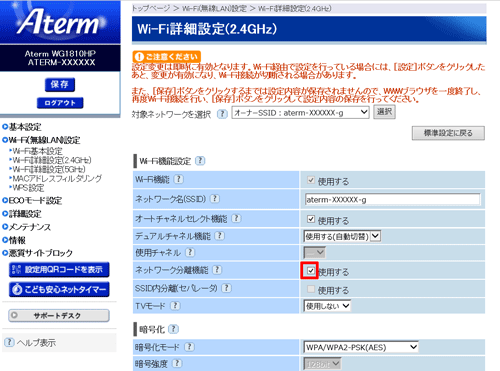Show help for オートチャネルセレクト機能
Screen dimensions: 500x371
236,218
